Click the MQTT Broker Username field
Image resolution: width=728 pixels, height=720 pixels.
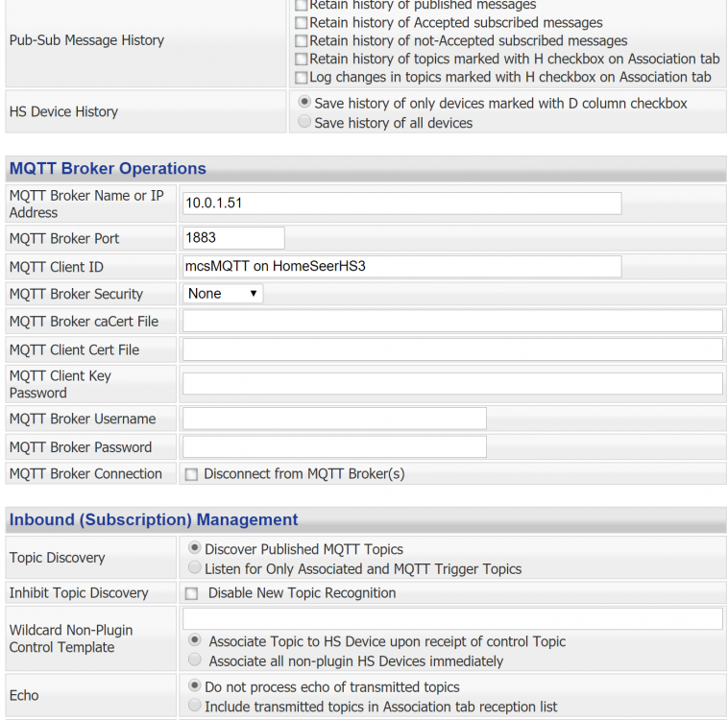pos(334,419)
